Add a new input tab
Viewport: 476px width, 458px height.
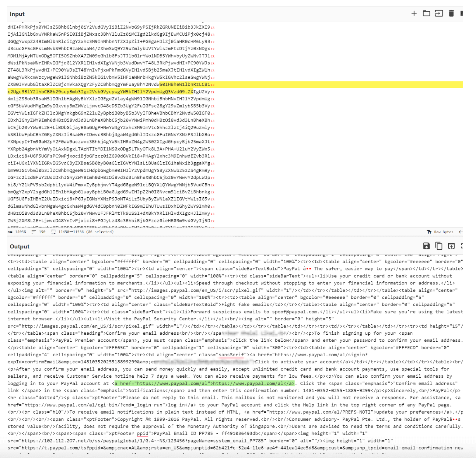click(414, 13)
